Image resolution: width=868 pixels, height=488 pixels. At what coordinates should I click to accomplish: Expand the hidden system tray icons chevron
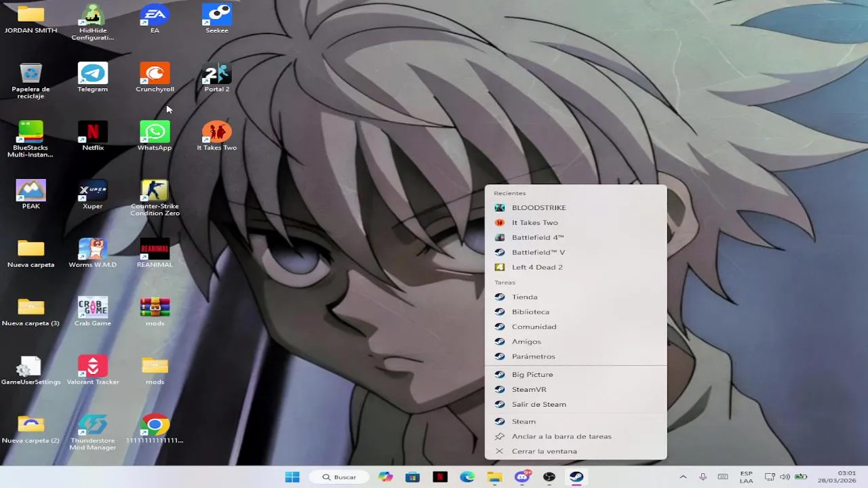[x=683, y=477]
